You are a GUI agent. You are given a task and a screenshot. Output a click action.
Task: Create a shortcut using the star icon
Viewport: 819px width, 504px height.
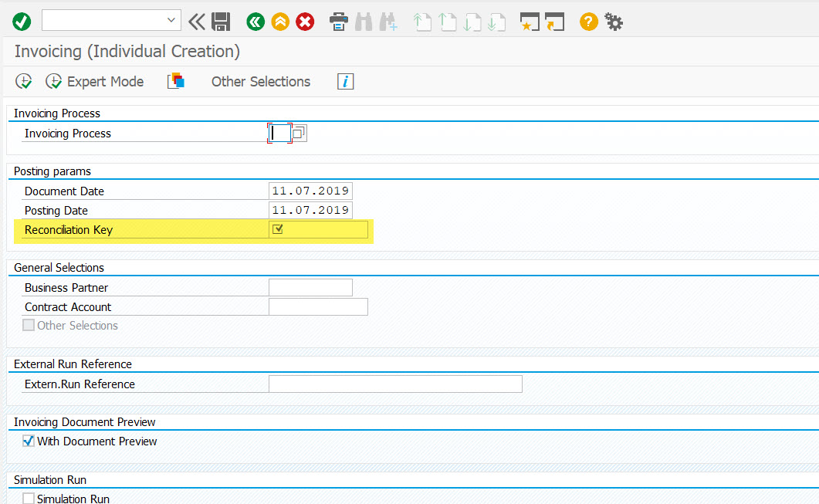pos(530,22)
